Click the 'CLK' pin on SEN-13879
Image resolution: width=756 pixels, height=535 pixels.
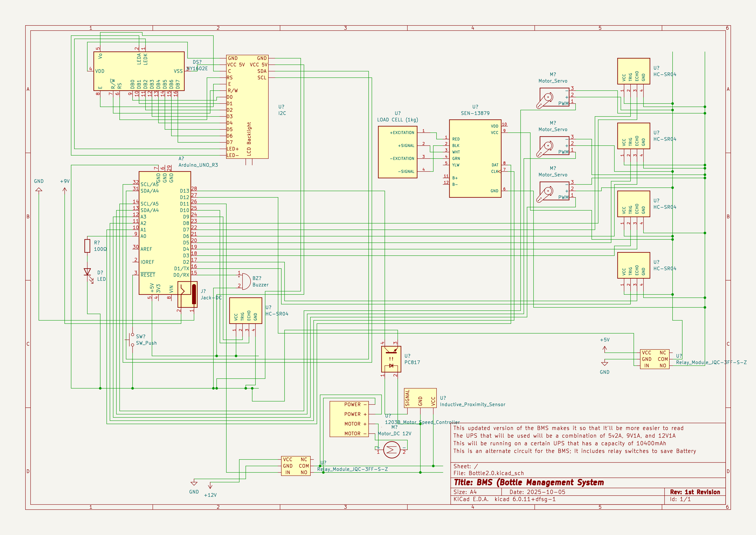[x=495, y=172]
